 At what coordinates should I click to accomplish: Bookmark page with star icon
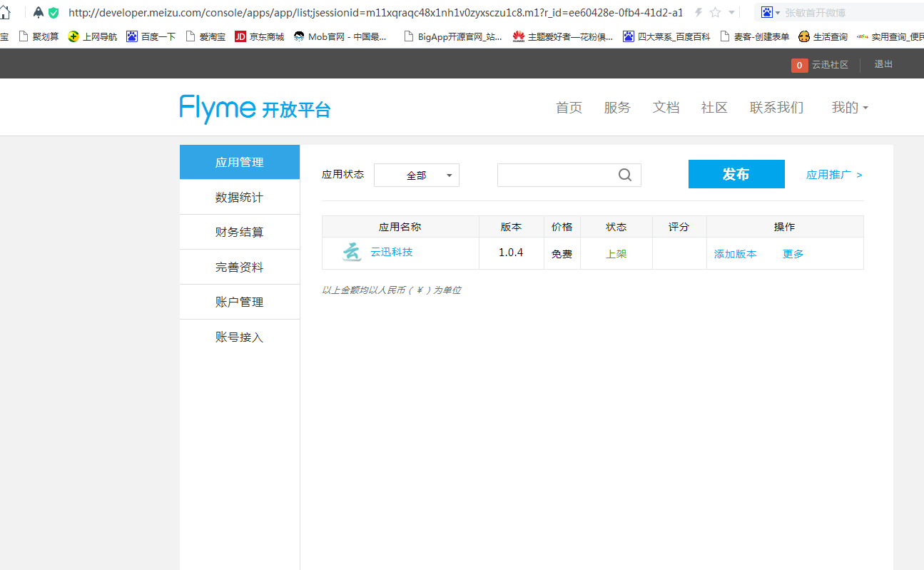(715, 12)
